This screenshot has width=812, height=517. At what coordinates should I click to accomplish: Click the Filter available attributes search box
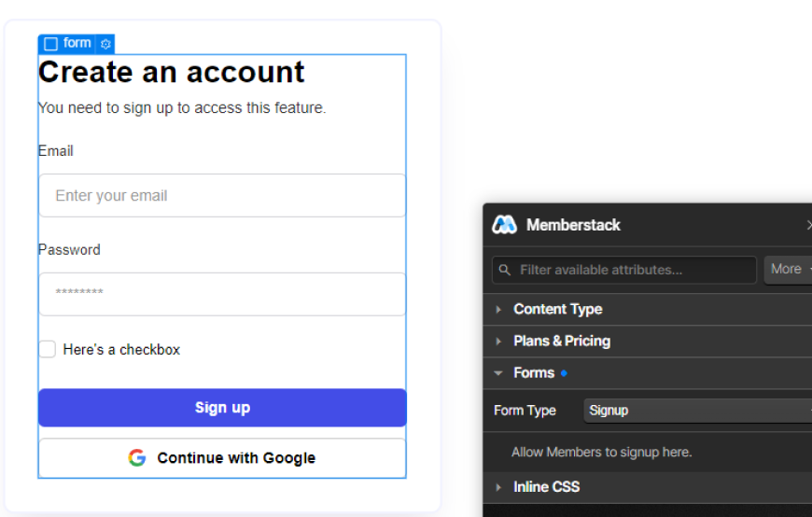(x=624, y=270)
